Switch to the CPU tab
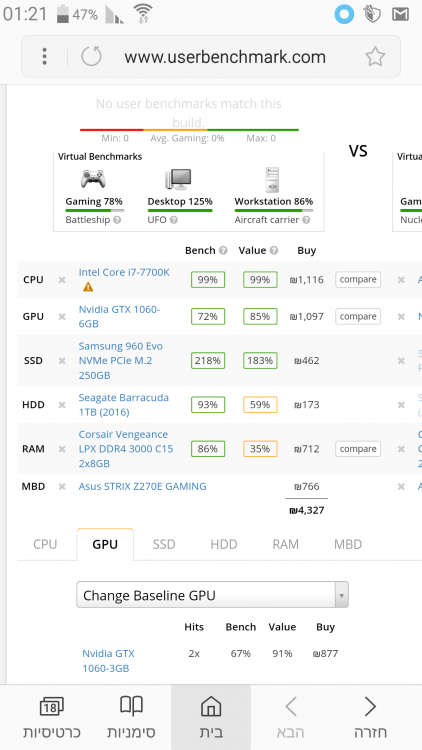Screen dimensions: 422x750 coord(45,544)
